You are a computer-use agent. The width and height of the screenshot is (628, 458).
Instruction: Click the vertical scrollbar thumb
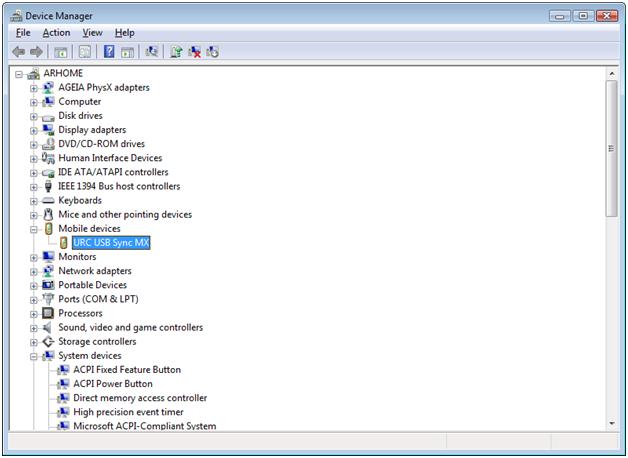612,149
